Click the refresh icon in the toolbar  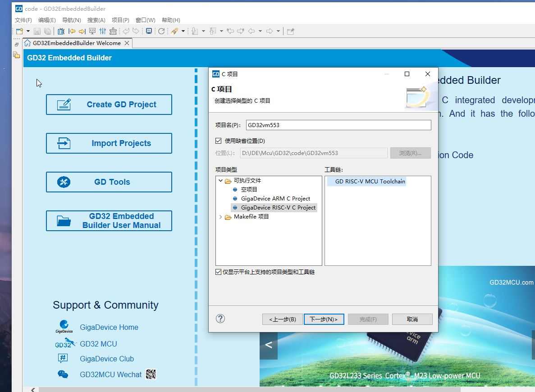(161, 31)
